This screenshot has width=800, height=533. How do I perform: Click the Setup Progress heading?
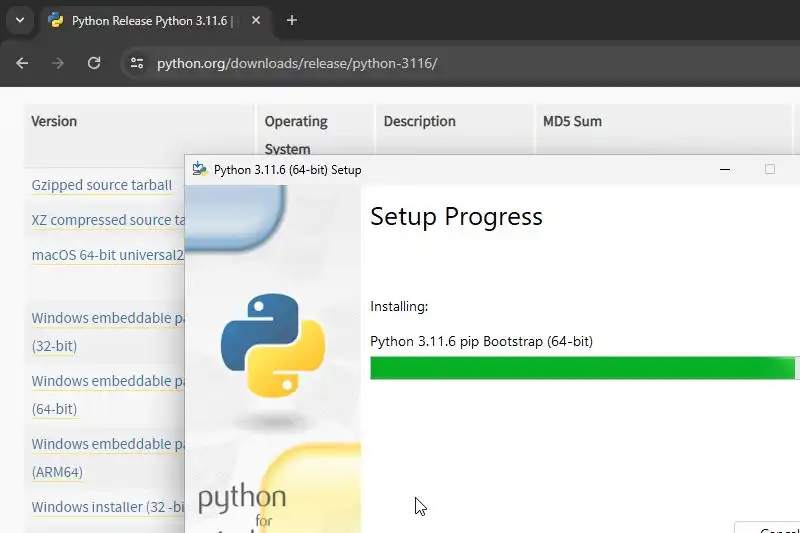coord(456,217)
